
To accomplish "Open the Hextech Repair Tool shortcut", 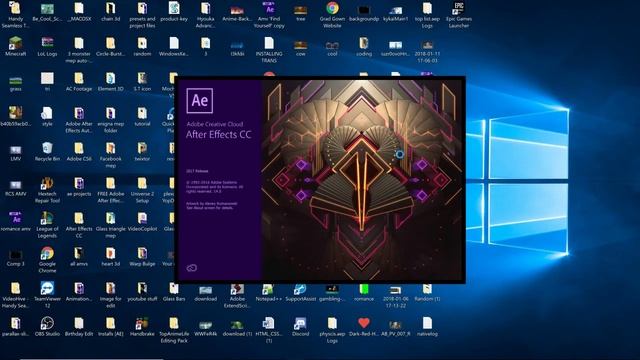I will click(47, 190).
